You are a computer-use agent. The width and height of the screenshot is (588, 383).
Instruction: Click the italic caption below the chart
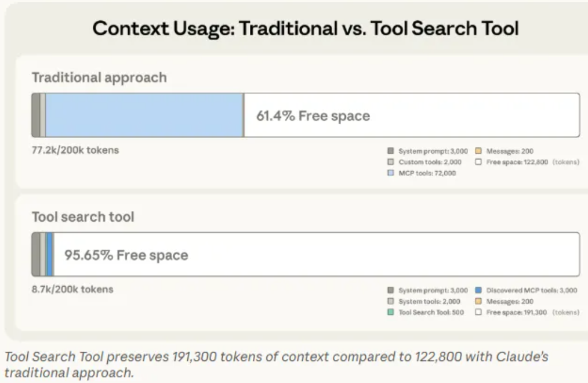pos(275,364)
